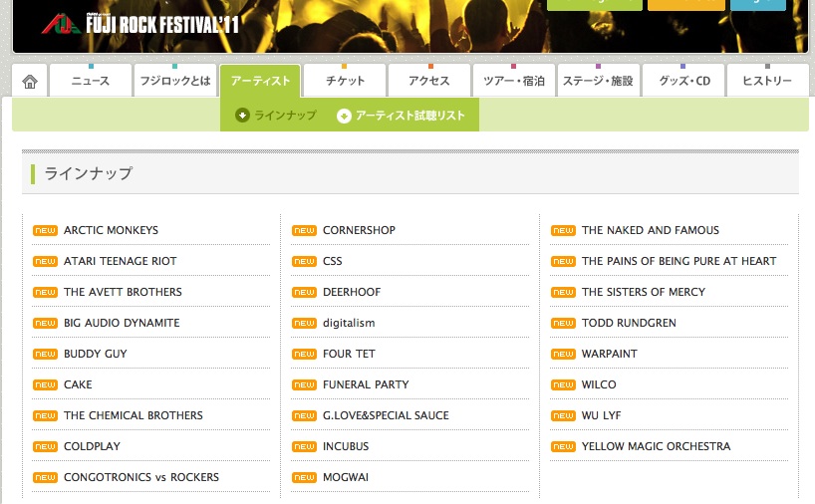Open the ヒストリー tab
Image resolution: width=815 pixels, height=504 pixels.
[768, 81]
